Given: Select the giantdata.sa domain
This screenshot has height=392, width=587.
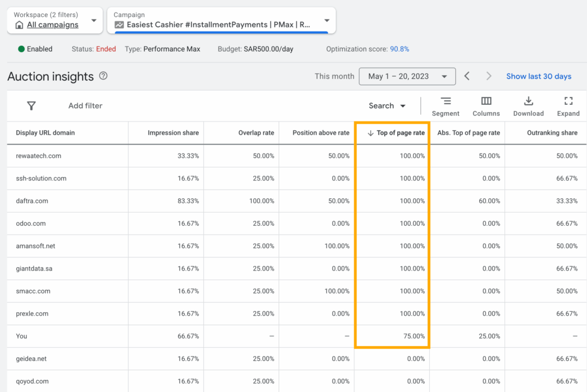Looking at the screenshot, I should (x=34, y=268).
